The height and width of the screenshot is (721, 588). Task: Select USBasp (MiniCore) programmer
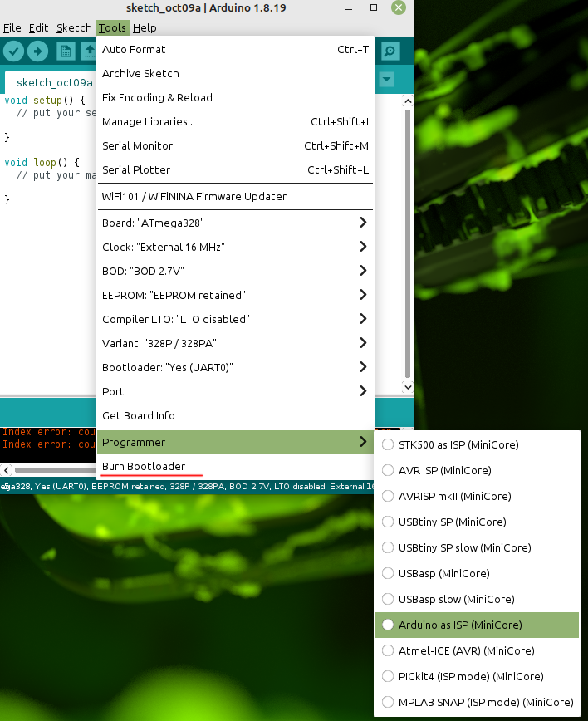(477, 573)
